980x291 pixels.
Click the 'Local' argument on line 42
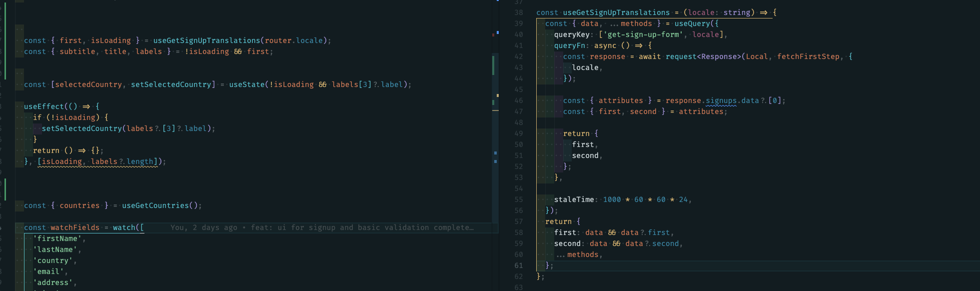[x=757, y=56]
